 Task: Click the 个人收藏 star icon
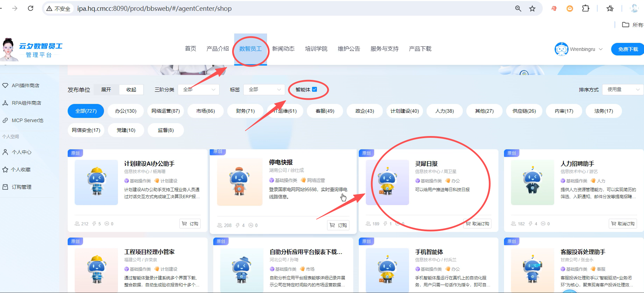tap(5, 170)
